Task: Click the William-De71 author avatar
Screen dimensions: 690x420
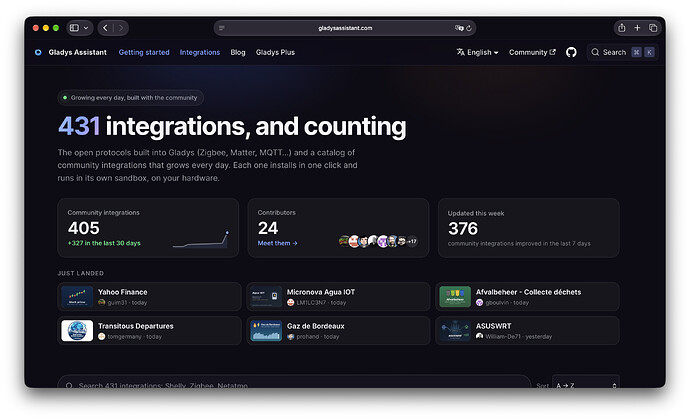Action: pyautogui.click(x=479, y=336)
